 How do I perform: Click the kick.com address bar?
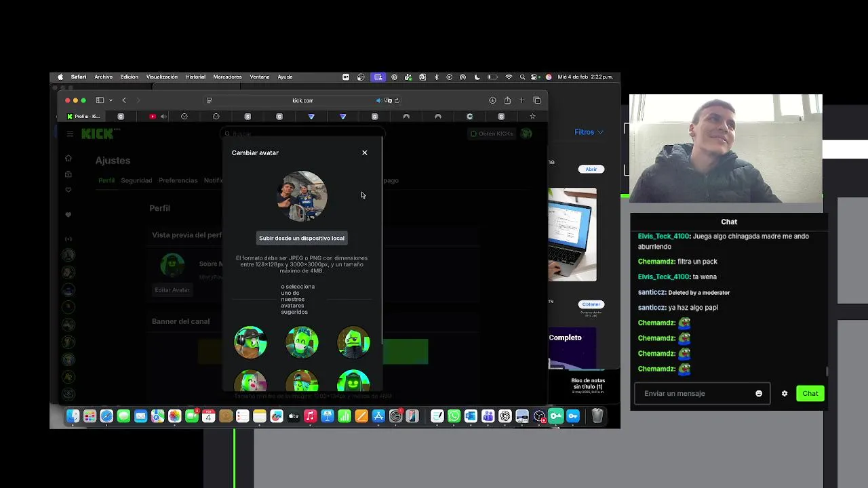tap(303, 100)
